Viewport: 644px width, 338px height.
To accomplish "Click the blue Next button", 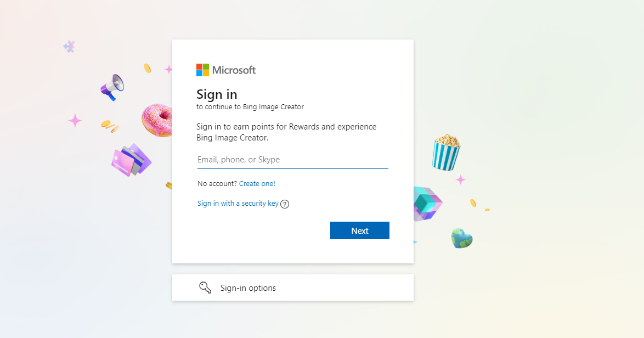I will [360, 230].
